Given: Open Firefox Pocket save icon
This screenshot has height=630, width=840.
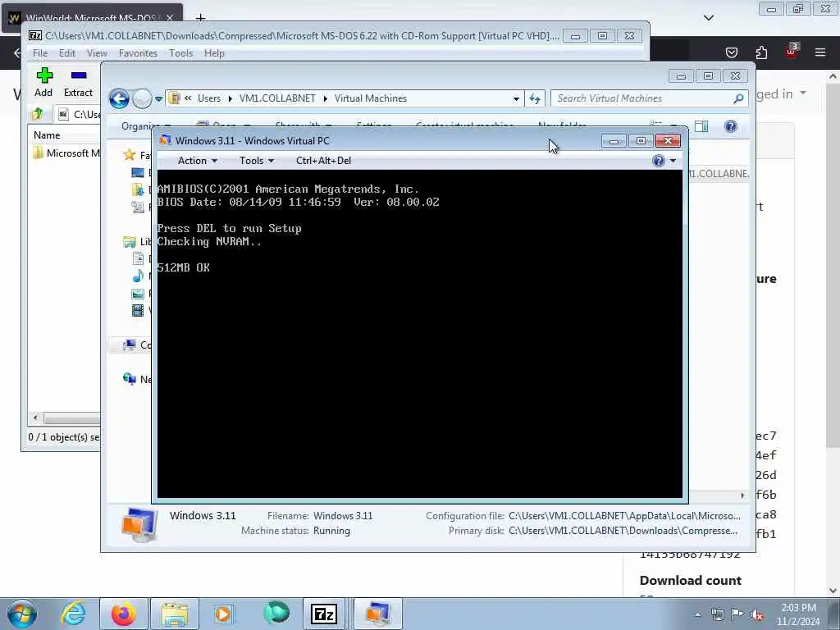Looking at the screenshot, I should pos(732,52).
